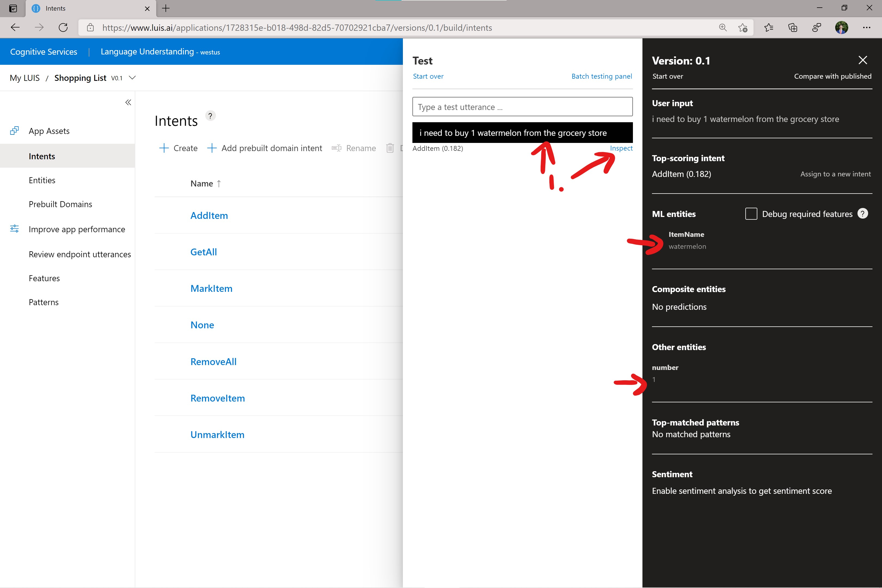Open browser collections icon
The image size is (882, 588).
792,28
